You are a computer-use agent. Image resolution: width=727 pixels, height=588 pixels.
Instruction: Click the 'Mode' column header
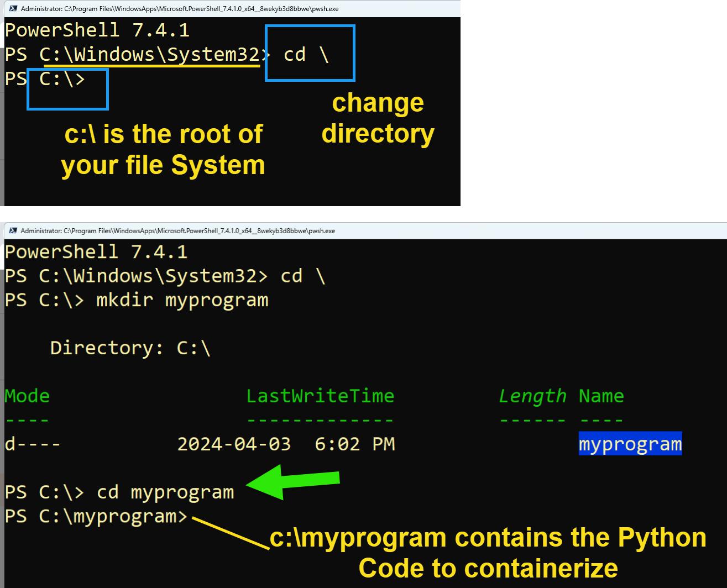(27, 396)
